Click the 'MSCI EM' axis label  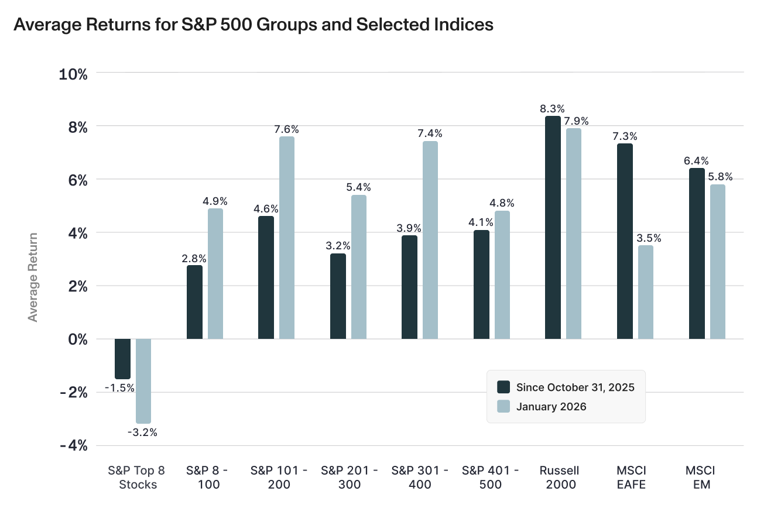tap(701, 478)
